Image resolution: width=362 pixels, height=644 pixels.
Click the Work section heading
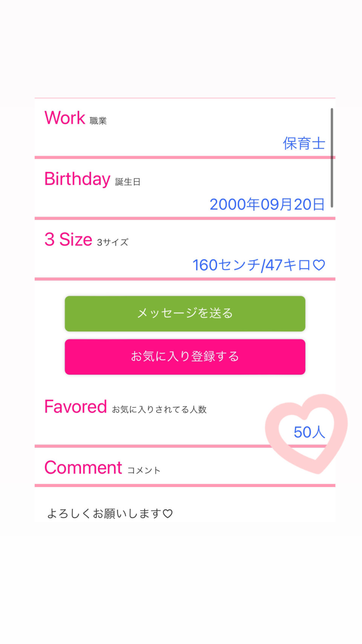[x=65, y=118]
